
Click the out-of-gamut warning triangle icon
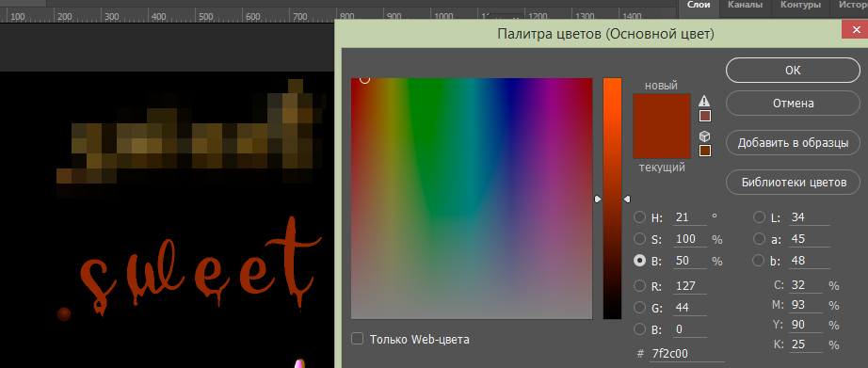pos(704,101)
